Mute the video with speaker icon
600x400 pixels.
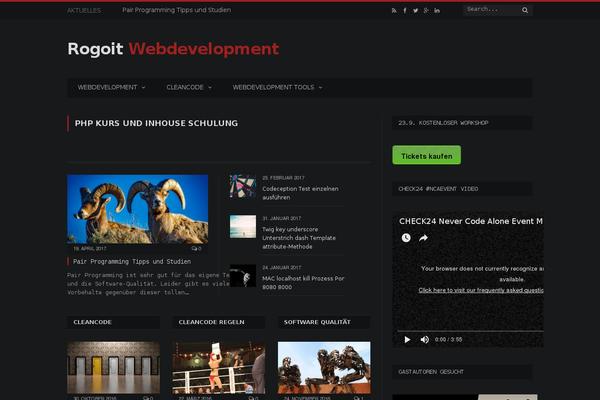point(425,340)
